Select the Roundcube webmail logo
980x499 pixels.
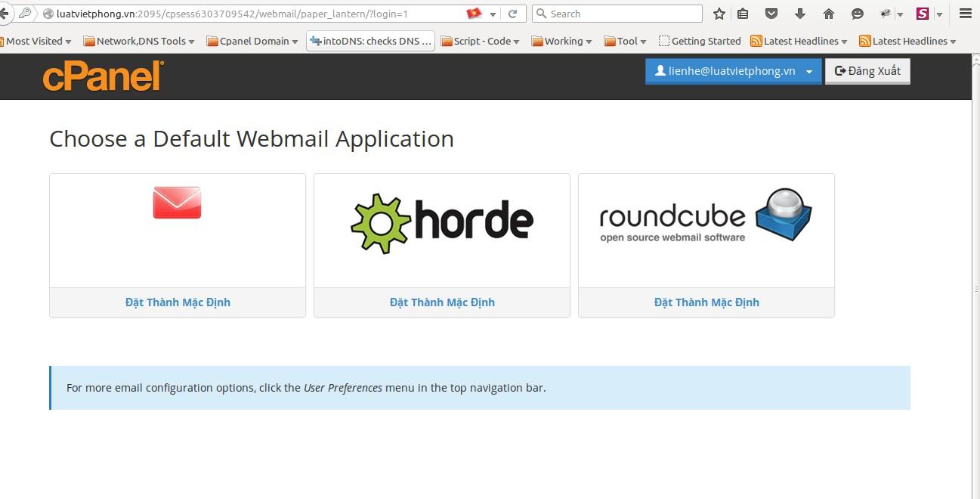pyautogui.click(x=706, y=217)
